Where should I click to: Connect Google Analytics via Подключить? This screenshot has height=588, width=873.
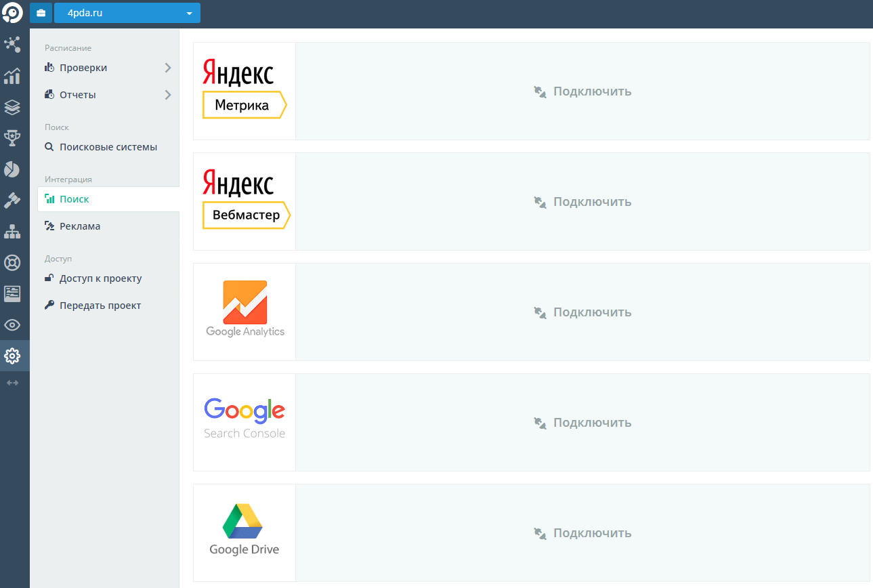[x=582, y=312]
